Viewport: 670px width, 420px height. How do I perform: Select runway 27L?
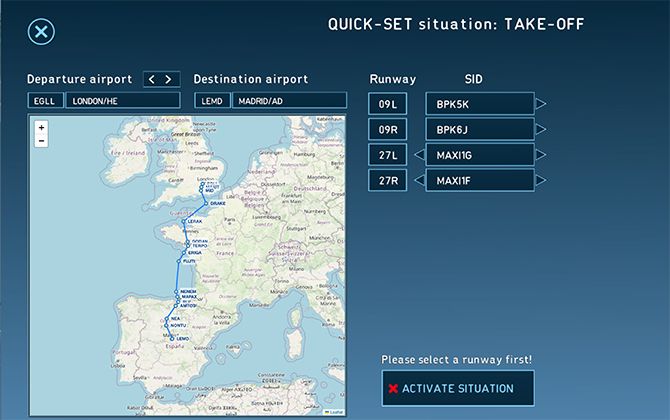[x=388, y=155]
